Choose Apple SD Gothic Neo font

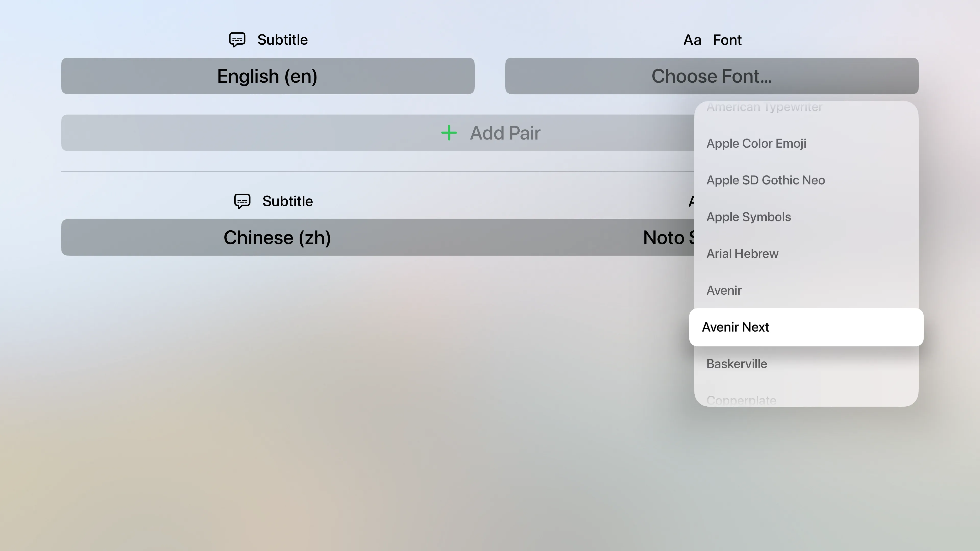click(765, 180)
